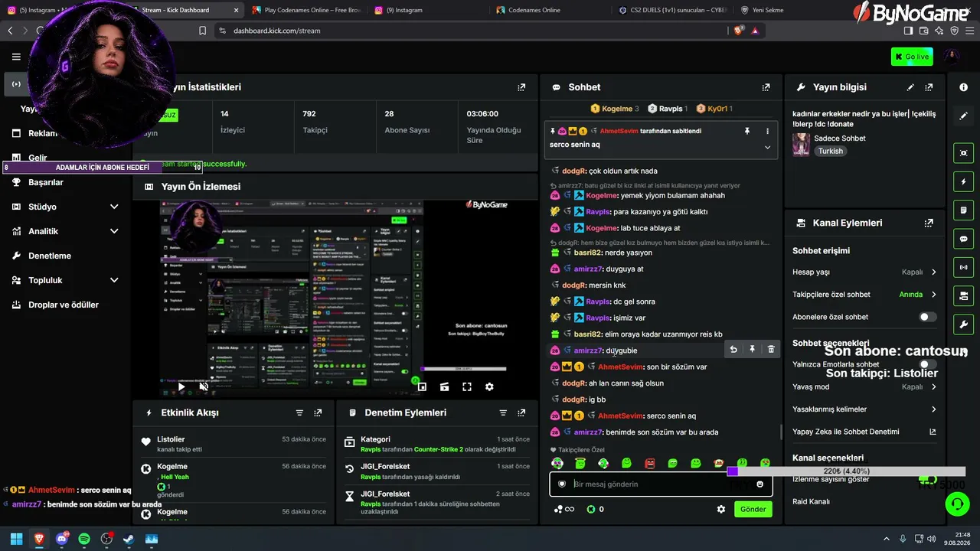
Task: Filter the Denetim Eylemleri list
Action: point(503,412)
